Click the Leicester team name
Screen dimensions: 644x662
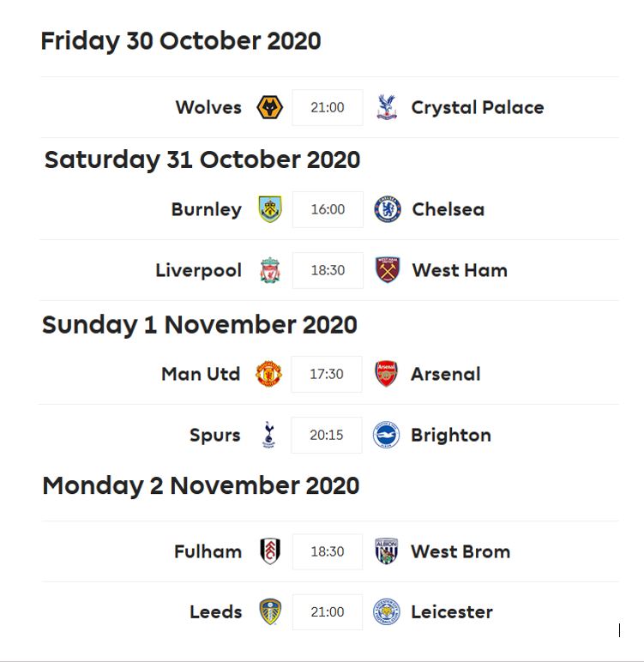point(452,612)
